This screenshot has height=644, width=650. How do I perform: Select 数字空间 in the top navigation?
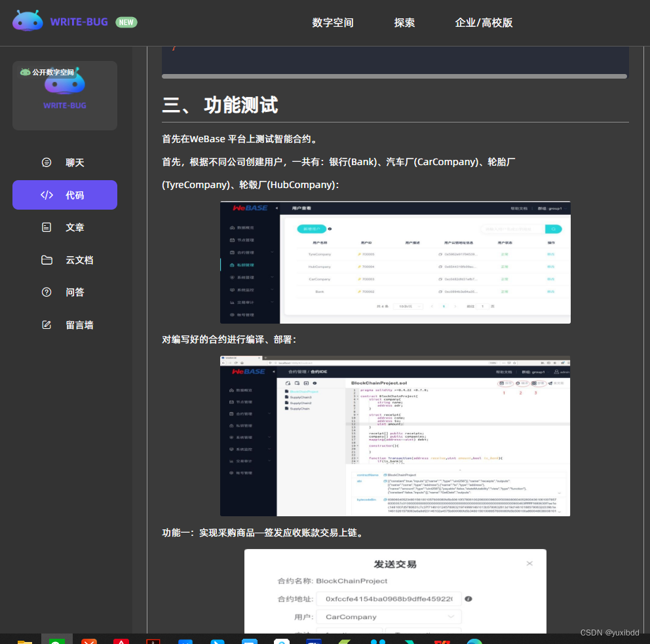332,22
